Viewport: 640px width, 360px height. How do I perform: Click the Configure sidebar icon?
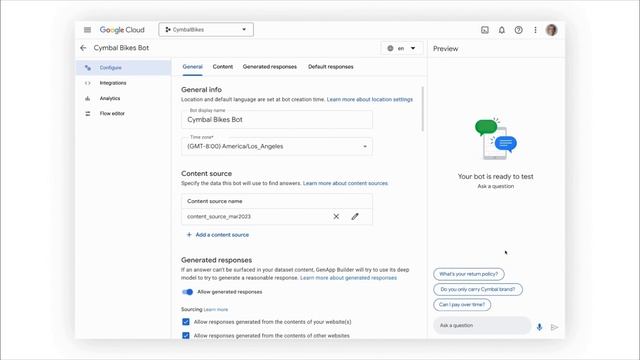(88, 68)
